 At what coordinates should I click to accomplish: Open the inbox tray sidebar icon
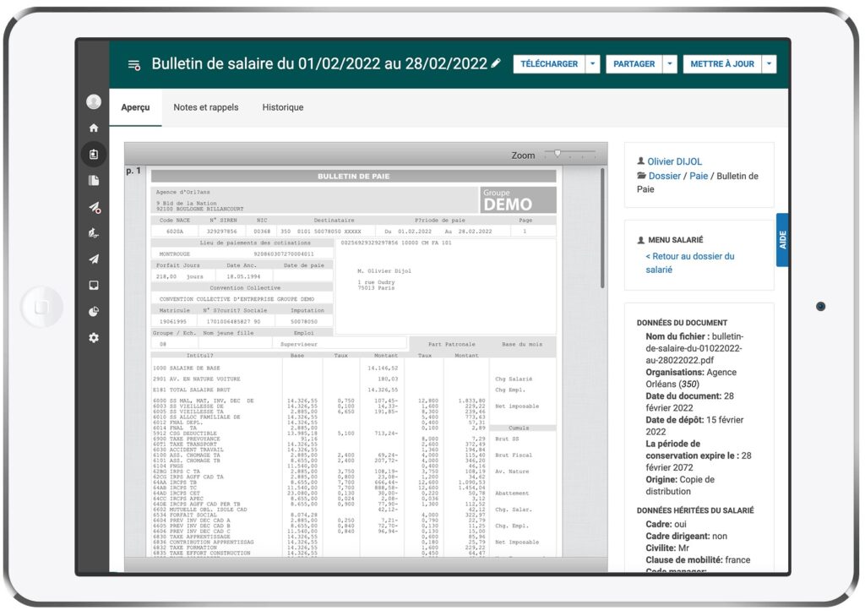[94, 286]
